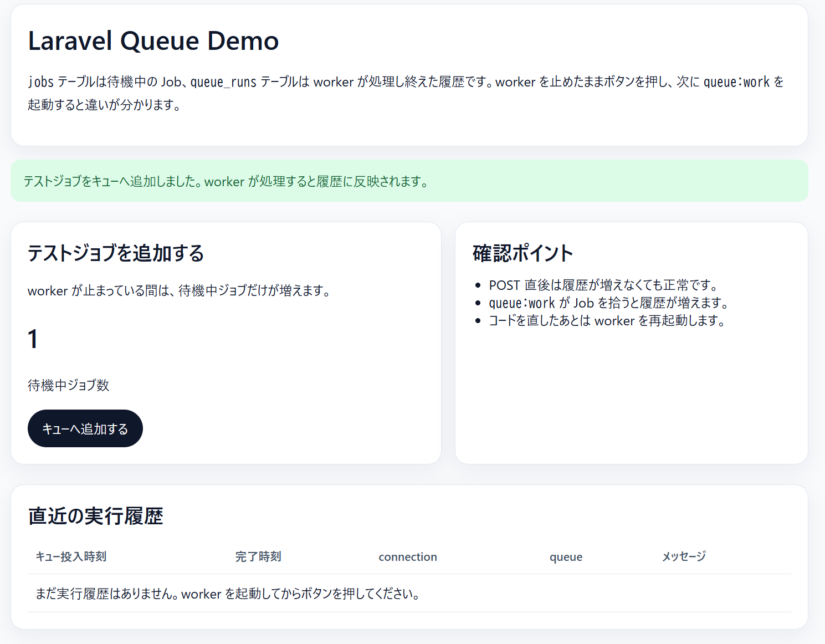
Task: Click the 確認ポイント heading
Action: (x=522, y=253)
